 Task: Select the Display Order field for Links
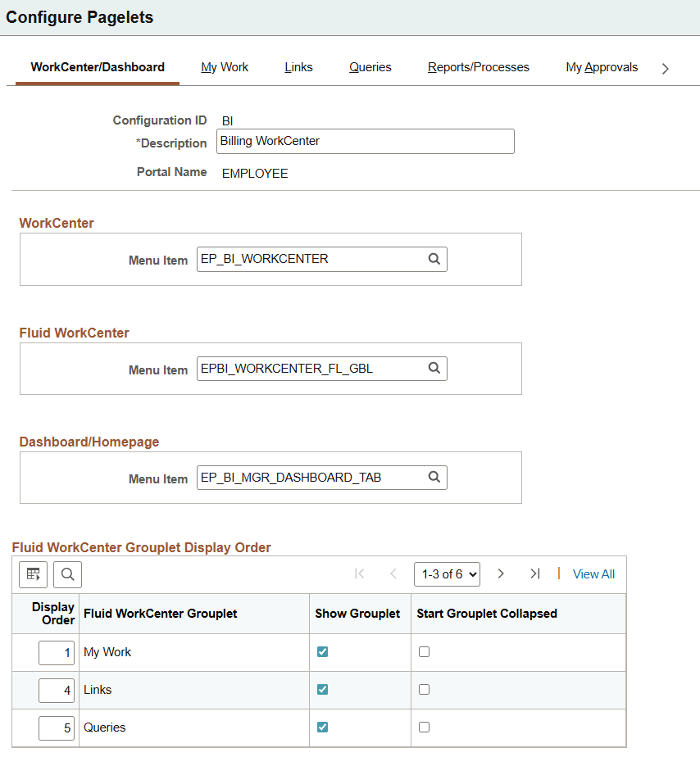(x=56, y=690)
